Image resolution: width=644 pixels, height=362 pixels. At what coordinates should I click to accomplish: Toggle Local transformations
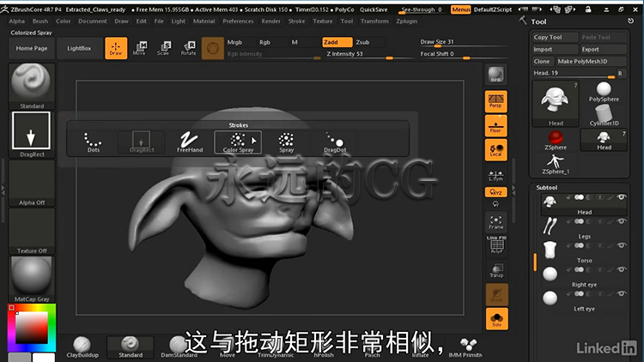(495, 150)
